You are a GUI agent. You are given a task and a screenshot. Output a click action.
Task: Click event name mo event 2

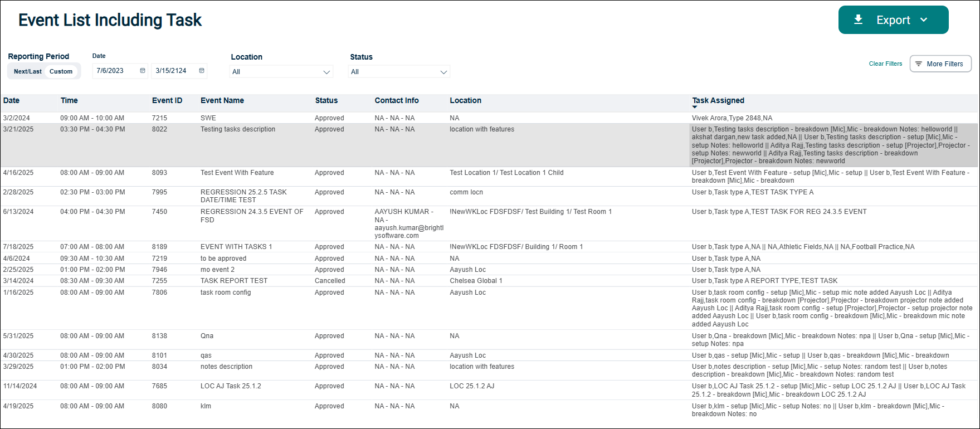[x=217, y=270]
